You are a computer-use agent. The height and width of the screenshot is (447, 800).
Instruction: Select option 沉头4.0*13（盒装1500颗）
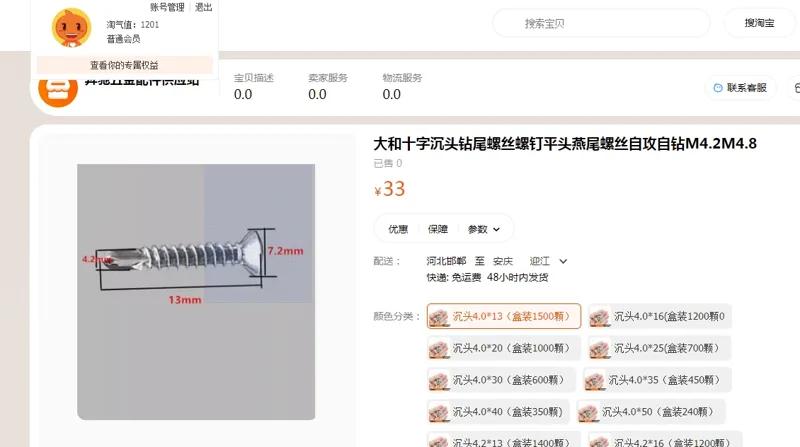pyautogui.click(x=504, y=316)
